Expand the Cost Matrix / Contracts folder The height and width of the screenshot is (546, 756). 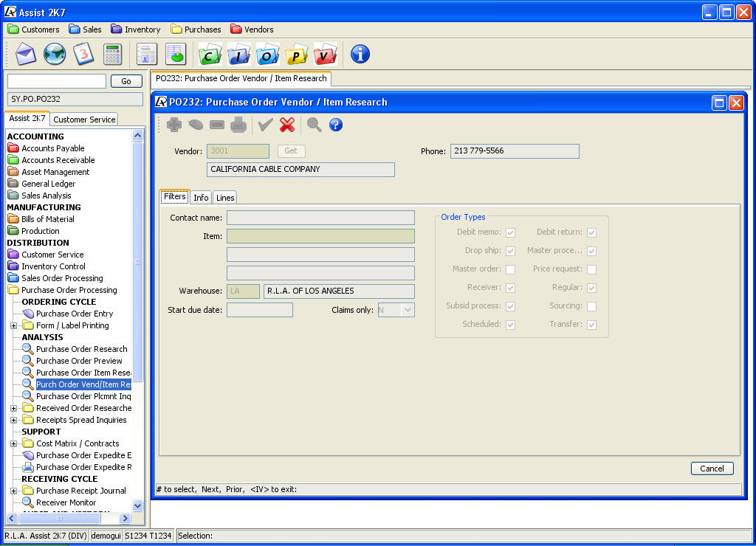13,443
